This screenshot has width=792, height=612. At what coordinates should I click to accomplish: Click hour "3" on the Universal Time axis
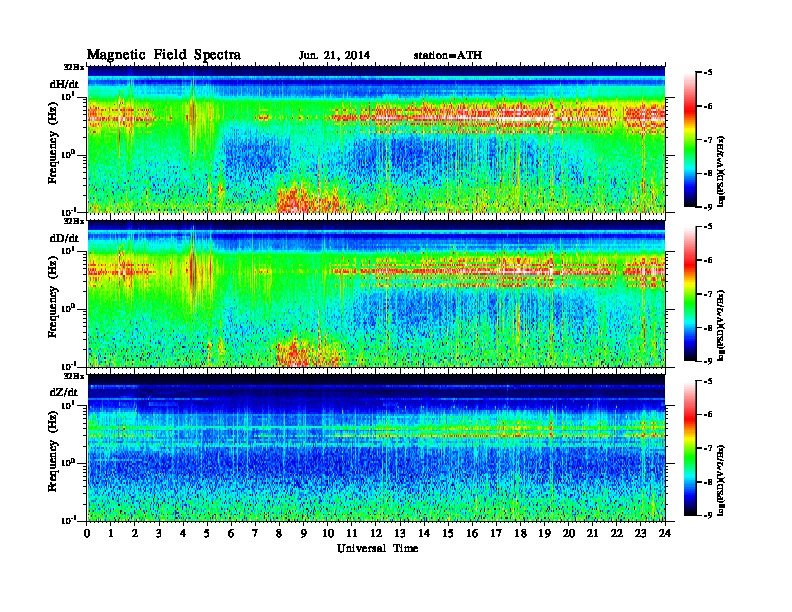159,533
